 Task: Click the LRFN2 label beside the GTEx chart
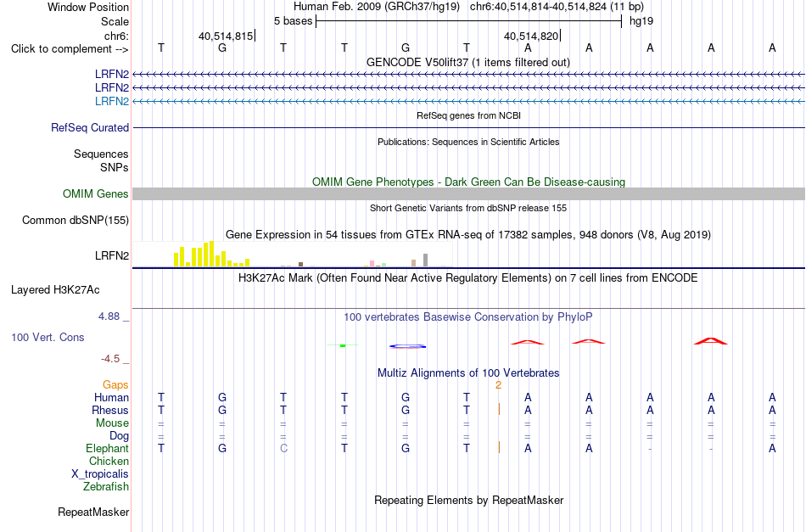pyautogui.click(x=111, y=255)
